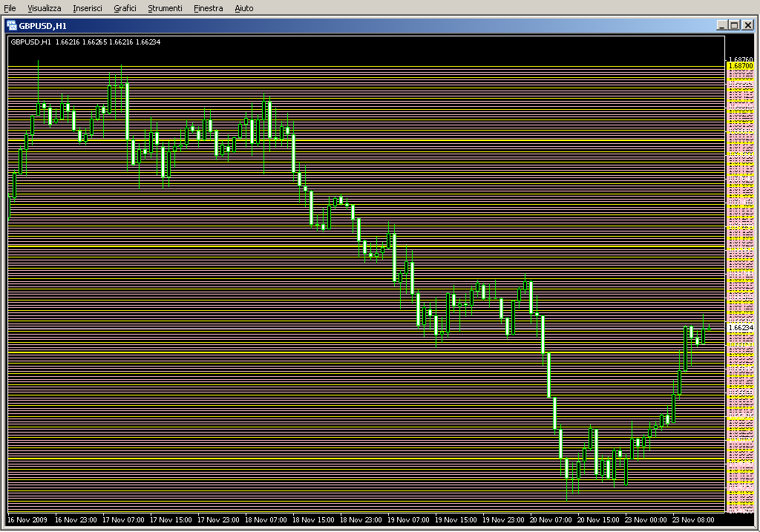Click the 17 Nov 23:00 time label

tap(218, 520)
